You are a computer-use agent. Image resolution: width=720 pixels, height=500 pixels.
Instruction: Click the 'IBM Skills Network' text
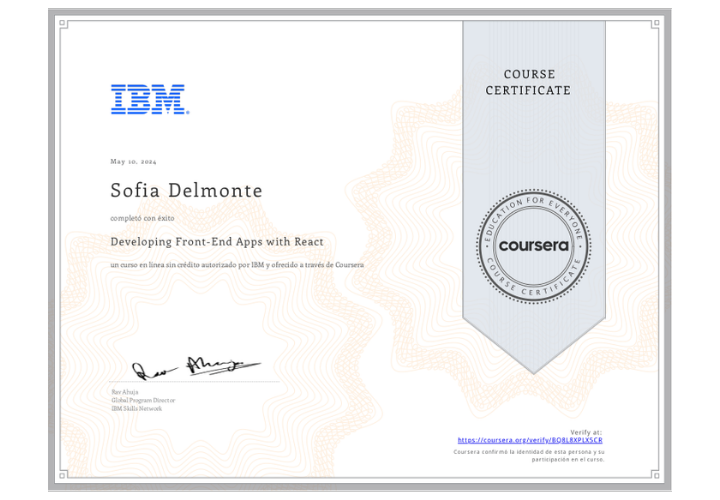coord(137,409)
